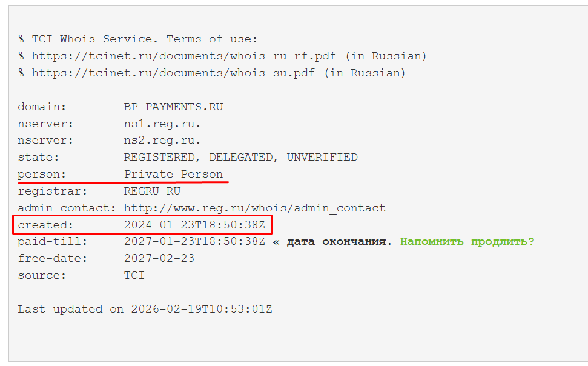The width and height of the screenshot is (588, 366).
Task: Click the TCI source value
Action: tap(134, 275)
